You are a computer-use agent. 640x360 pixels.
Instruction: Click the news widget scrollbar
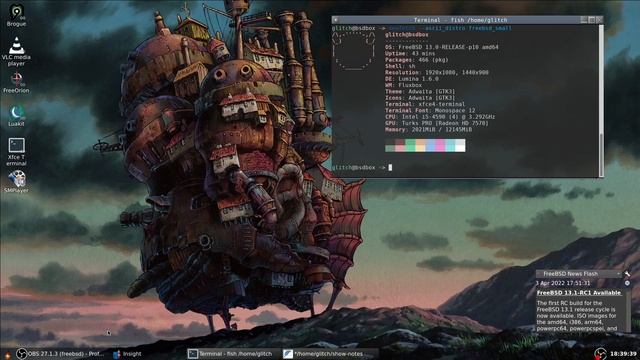[629, 310]
